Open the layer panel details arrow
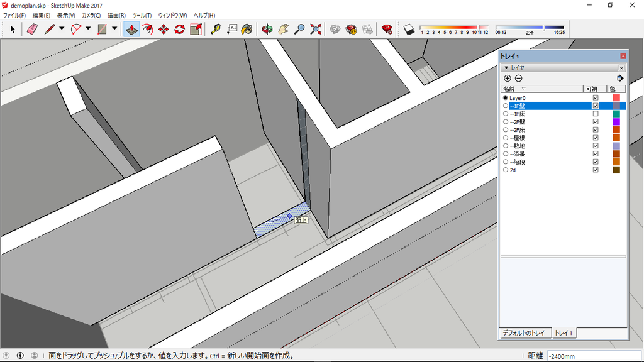 point(620,79)
